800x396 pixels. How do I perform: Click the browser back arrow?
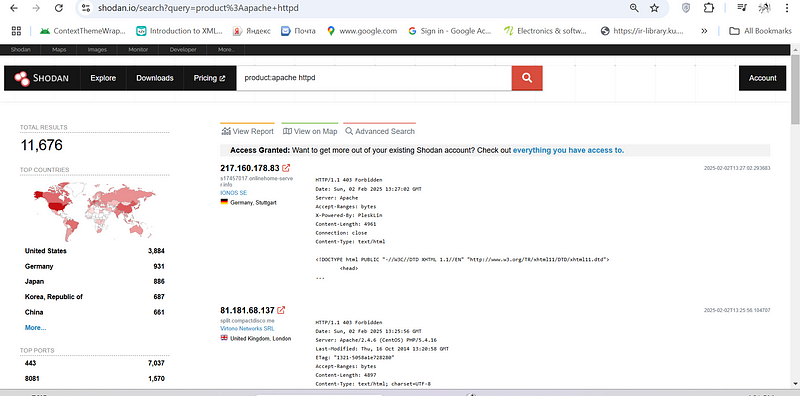[x=14, y=8]
